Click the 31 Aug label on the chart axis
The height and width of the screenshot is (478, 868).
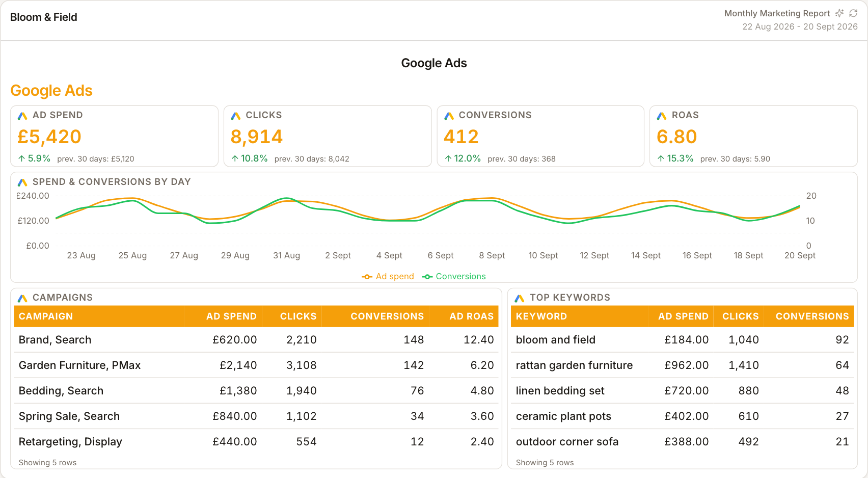287,255
